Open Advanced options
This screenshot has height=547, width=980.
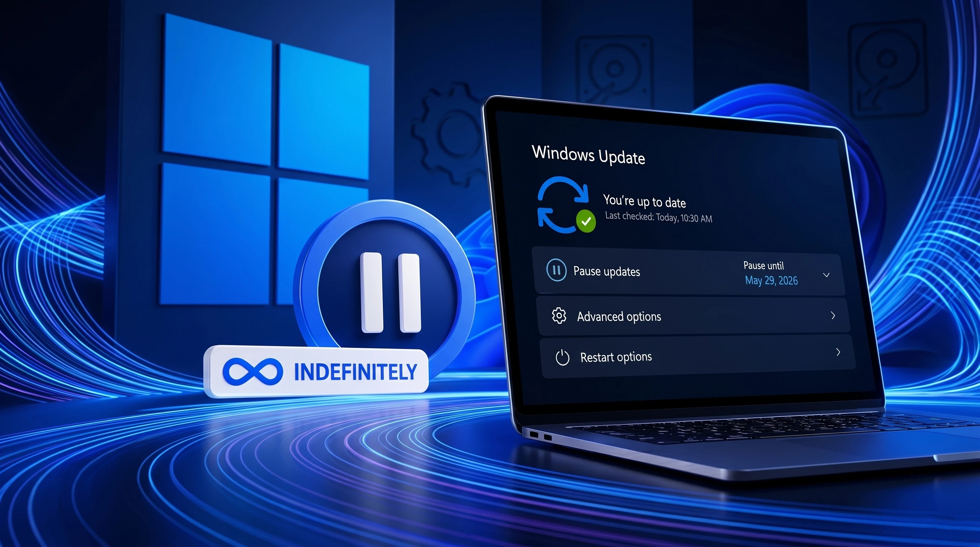pos(619,316)
